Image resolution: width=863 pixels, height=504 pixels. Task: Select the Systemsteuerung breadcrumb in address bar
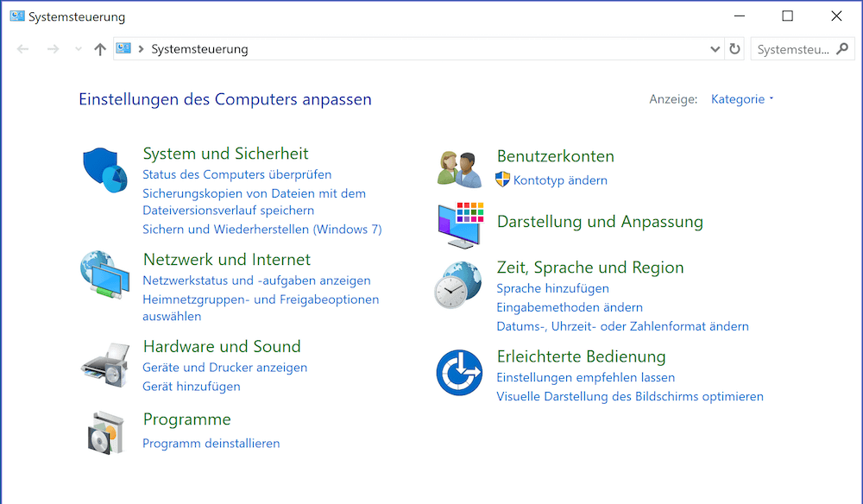point(199,49)
